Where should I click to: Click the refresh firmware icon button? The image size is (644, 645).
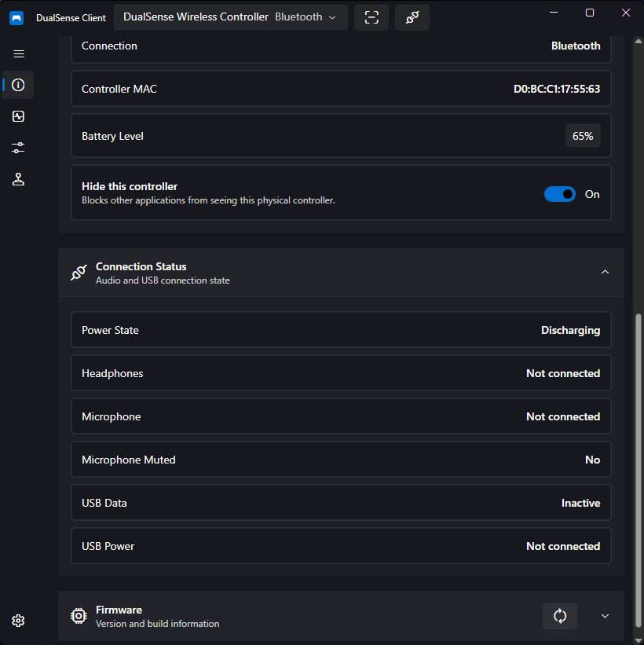560,616
